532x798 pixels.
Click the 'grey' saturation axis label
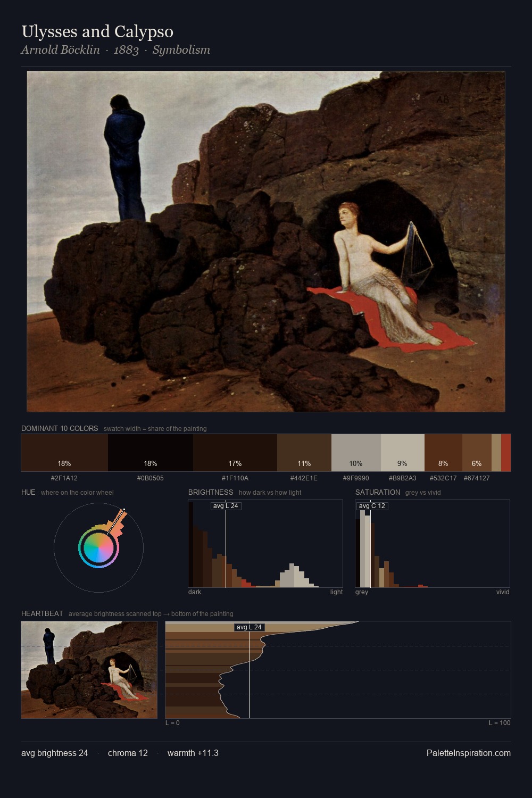tap(362, 592)
